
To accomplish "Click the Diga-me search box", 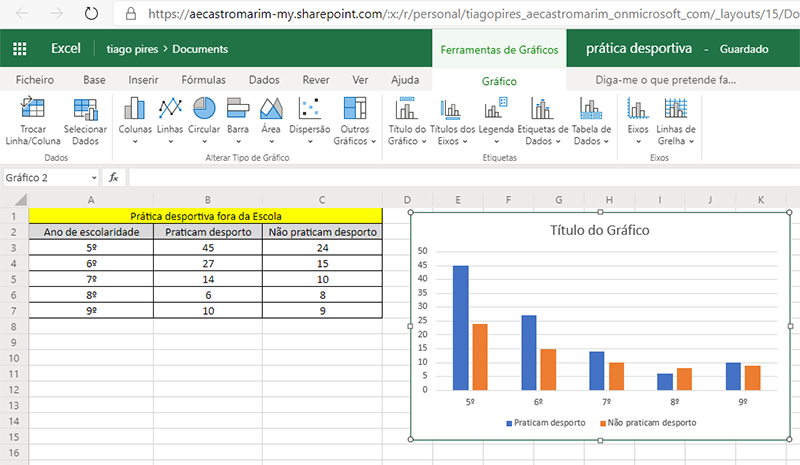I will point(666,80).
